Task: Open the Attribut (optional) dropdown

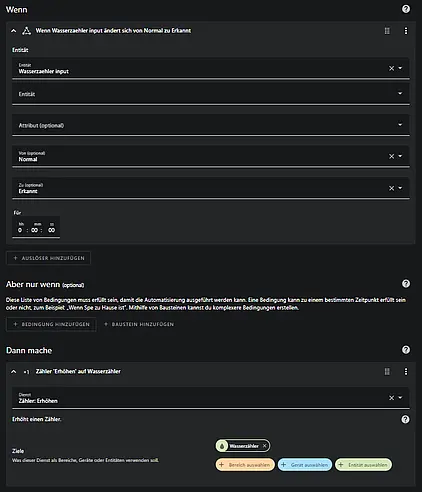Action: (211, 125)
